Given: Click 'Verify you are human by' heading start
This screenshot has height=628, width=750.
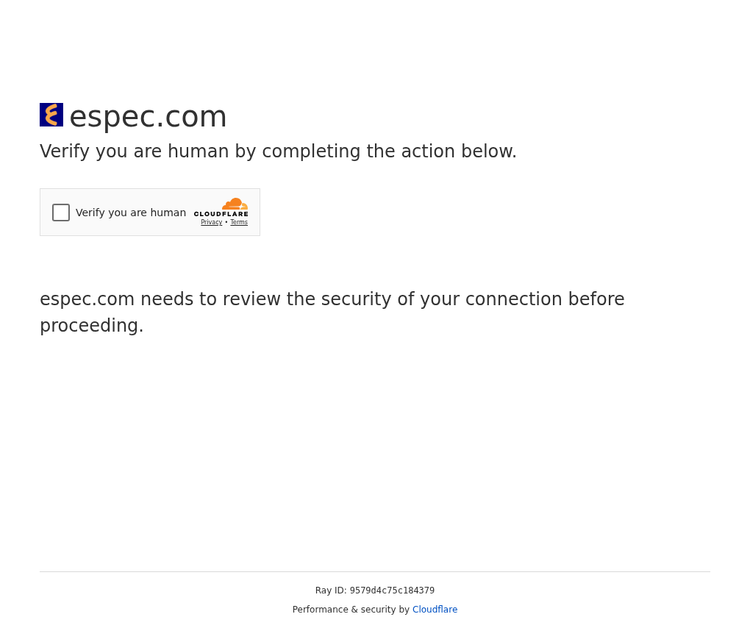Looking at the screenshot, I should coord(148,151).
